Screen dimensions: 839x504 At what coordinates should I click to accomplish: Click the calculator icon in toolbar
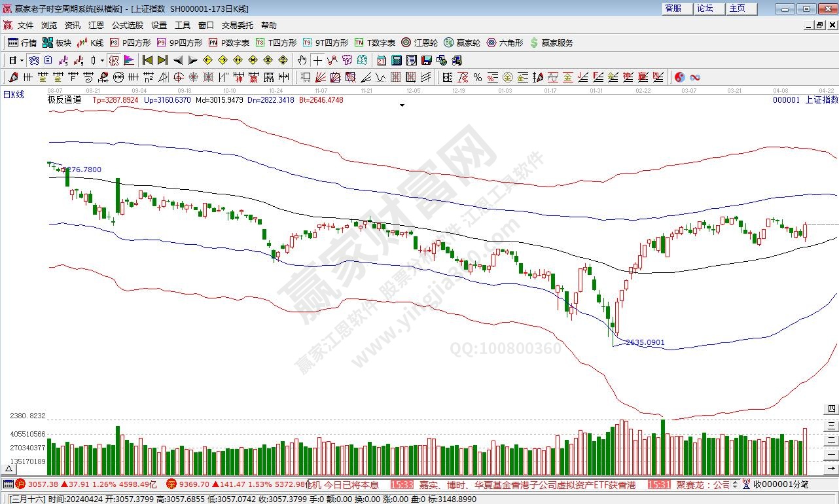tap(397, 60)
